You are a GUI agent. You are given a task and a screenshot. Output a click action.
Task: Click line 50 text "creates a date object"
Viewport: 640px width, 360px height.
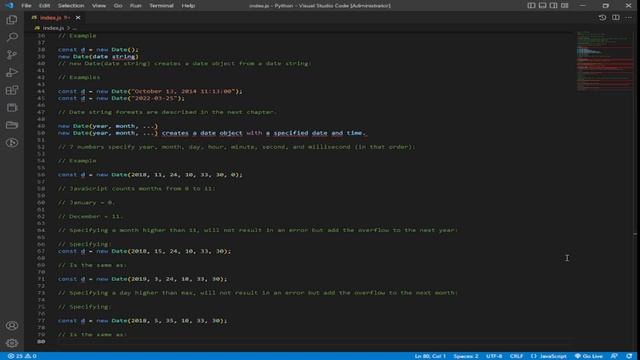(202, 133)
